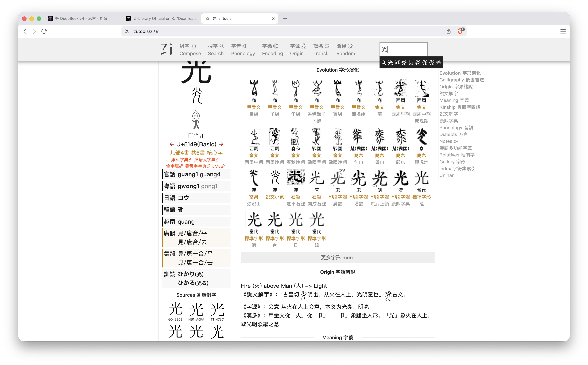Open the browser hamburger menu

tap(563, 31)
